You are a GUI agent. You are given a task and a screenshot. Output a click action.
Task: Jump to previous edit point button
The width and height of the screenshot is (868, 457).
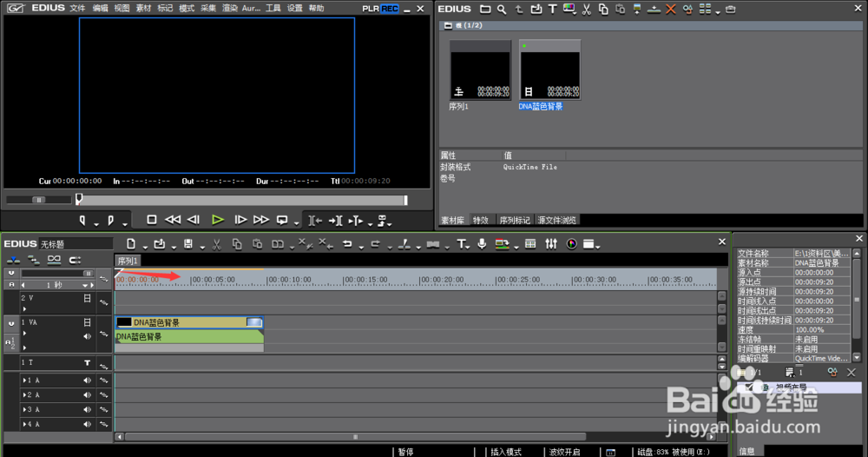(x=315, y=221)
